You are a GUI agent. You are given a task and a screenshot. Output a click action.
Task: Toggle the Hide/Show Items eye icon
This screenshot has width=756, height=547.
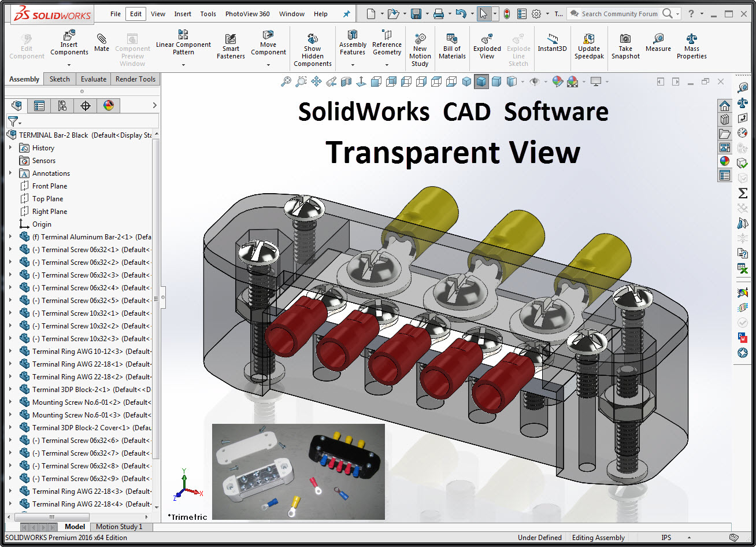tap(534, 82)
